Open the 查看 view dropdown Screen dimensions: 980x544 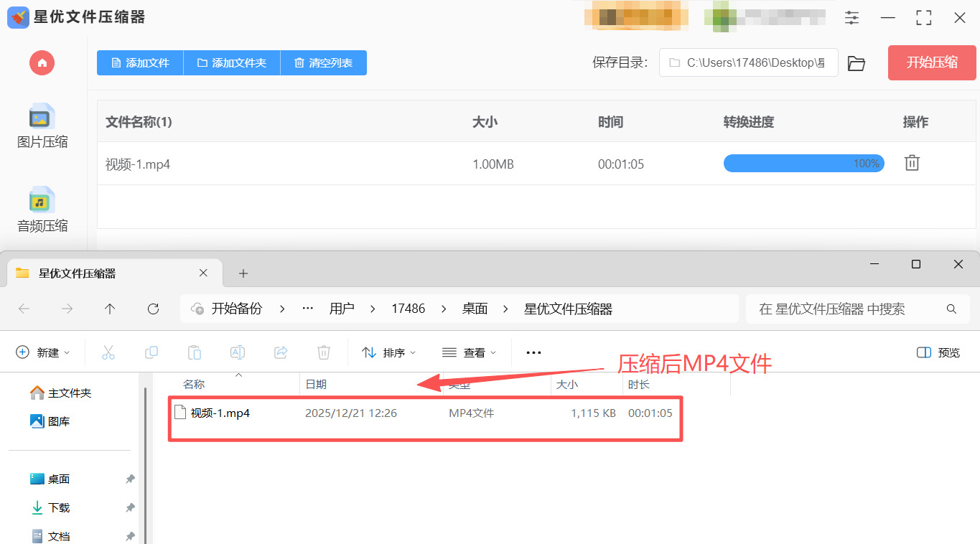[469, 352]
